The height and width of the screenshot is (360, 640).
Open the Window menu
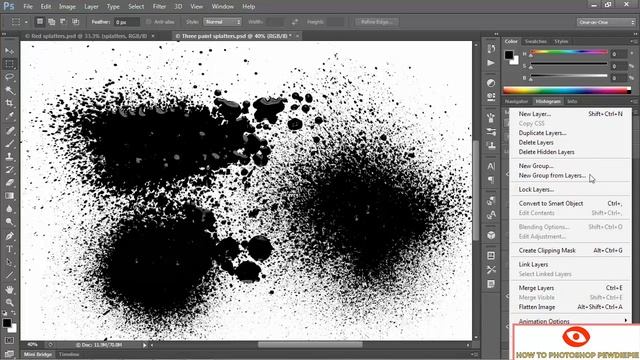(222, 7)
